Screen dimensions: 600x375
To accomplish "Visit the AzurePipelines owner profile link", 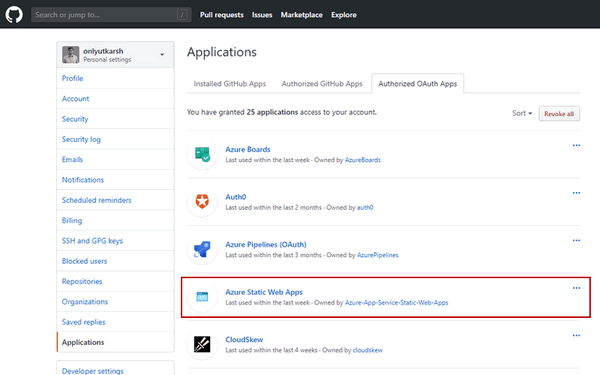I will coord(378,255).
